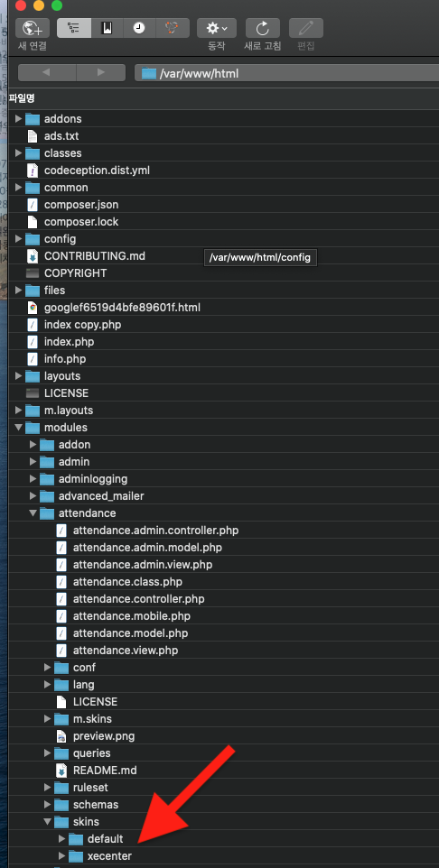Viewport: 439px width, 868px height.
Task: Select the attendance.controller.php file
Action: click(x=138, y=598)
